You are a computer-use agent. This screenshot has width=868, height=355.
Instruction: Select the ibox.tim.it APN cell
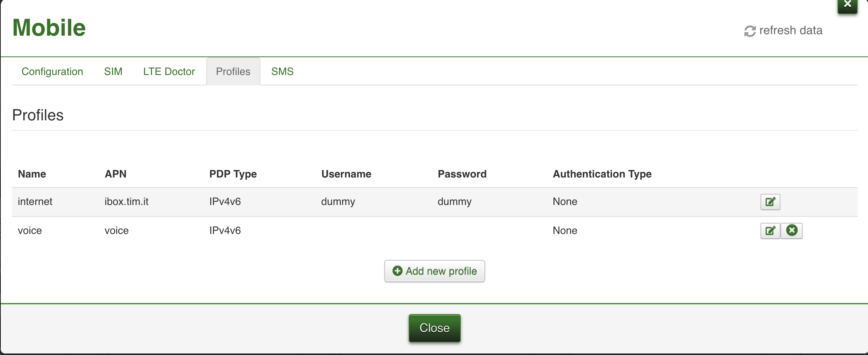[126, 202]
